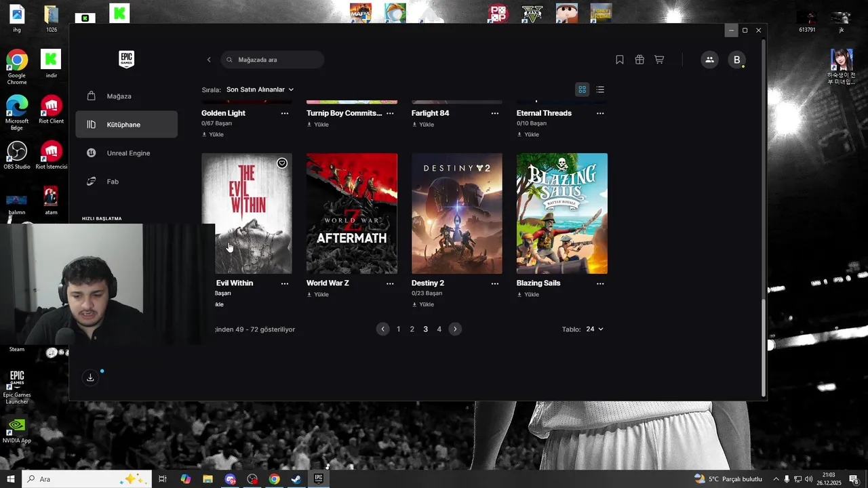Open the indir desktop shortcut
Viewport: 868px width, 488px height.
(52, 64)
